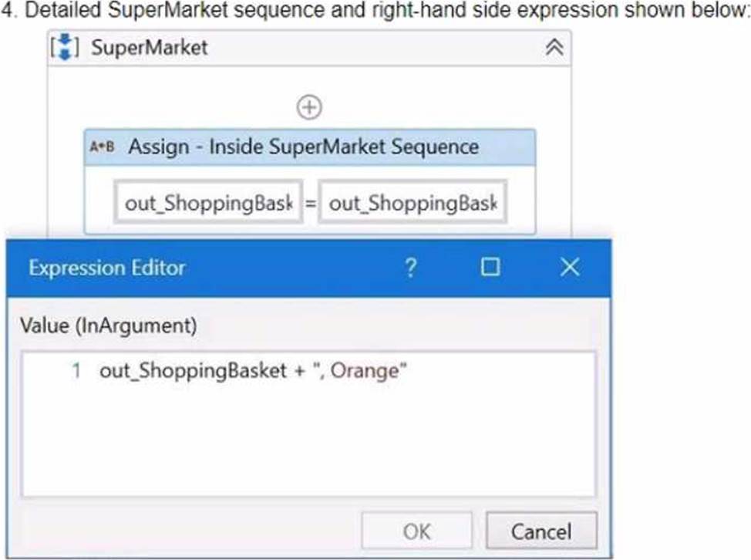This screenshot has height=560, width=751.
Task: Select the SuperMarket sequence title text
Action: click(150, 47)
